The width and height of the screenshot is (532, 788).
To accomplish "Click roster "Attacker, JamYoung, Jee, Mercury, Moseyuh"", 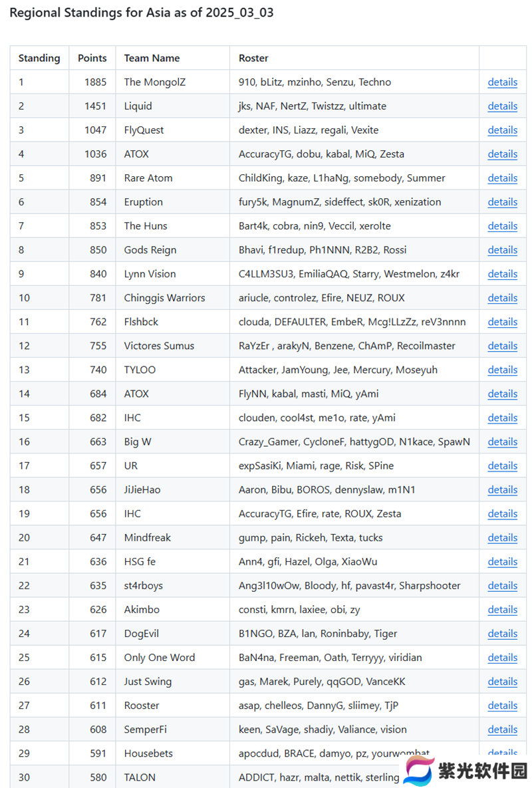I will coord(338,370).
